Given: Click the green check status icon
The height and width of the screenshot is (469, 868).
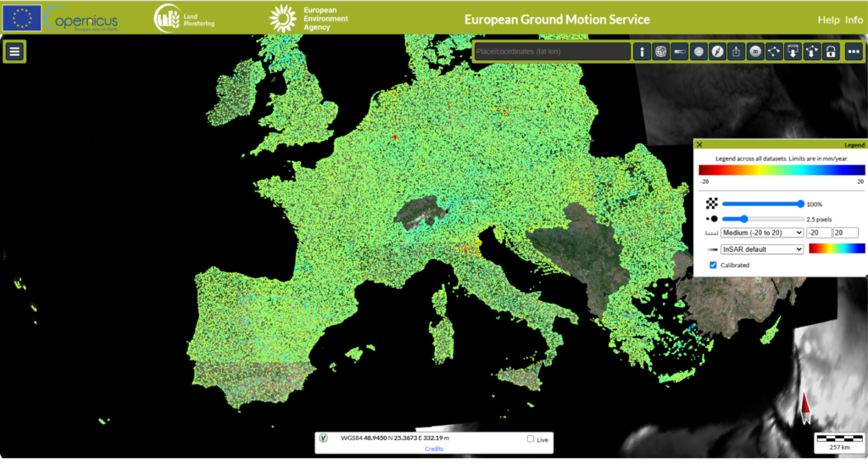Looking at the screenshot, I should (x=323, y=438).
